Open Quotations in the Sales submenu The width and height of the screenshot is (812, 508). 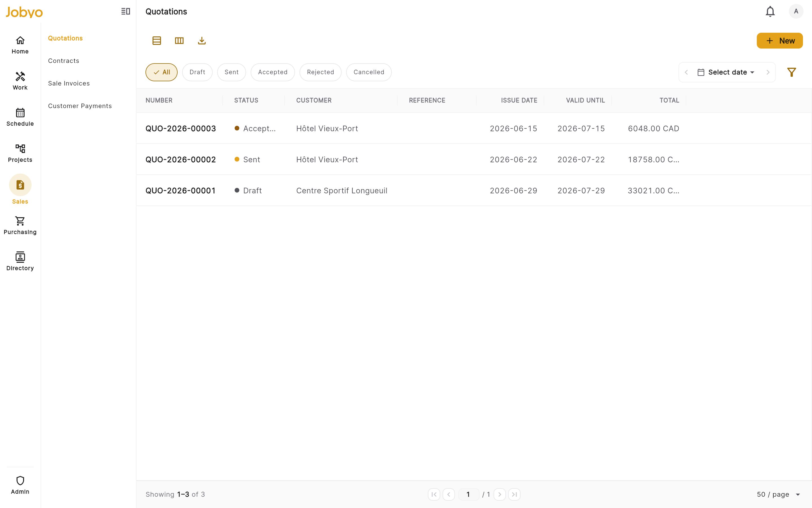pyautogui.click(x=65, y=38)
